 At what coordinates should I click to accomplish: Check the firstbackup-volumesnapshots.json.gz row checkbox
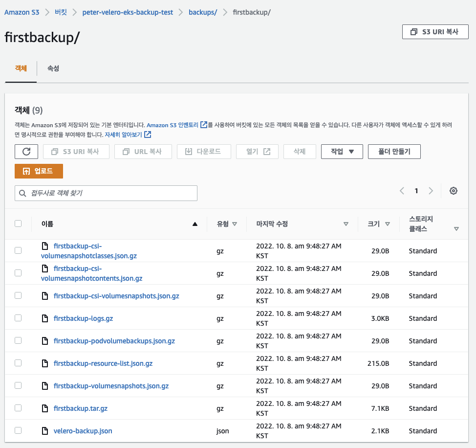click(18, 385)
